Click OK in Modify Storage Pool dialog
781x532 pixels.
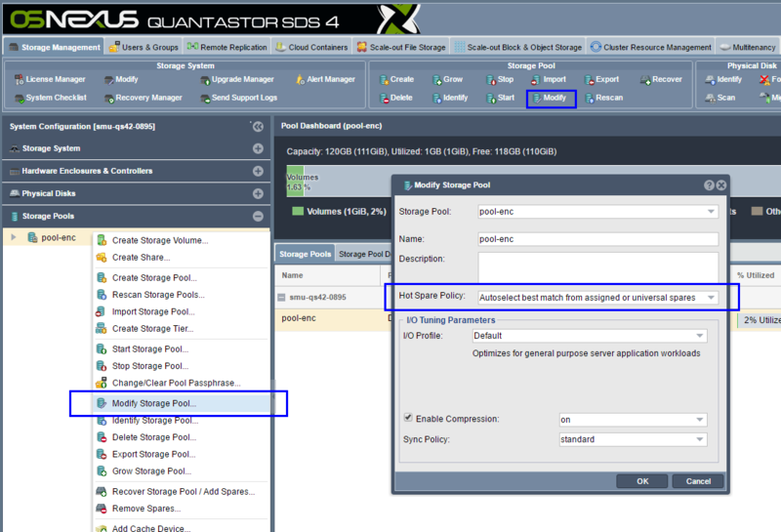pos(642,481)
